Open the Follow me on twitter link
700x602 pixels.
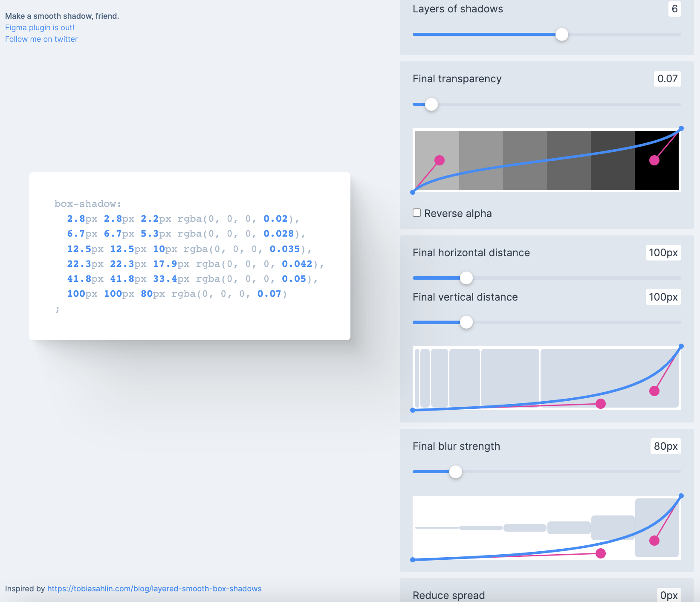[41, 39]
